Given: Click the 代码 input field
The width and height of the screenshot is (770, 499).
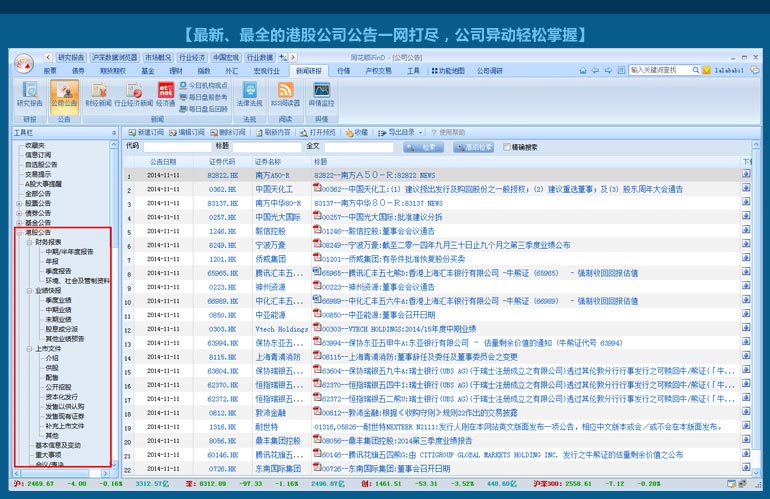Looking at the screenshot, I should (177, 147).
